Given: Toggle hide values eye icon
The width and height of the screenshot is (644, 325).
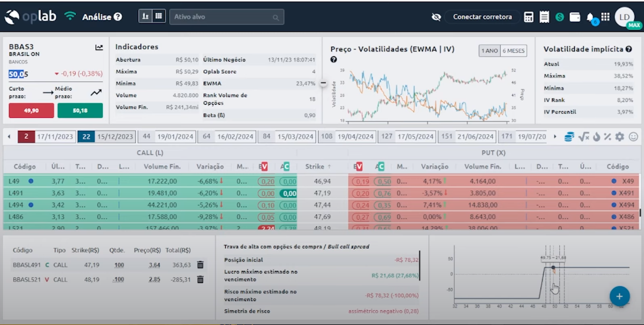Looking at the screenshot, I should (x=436, y=17).
